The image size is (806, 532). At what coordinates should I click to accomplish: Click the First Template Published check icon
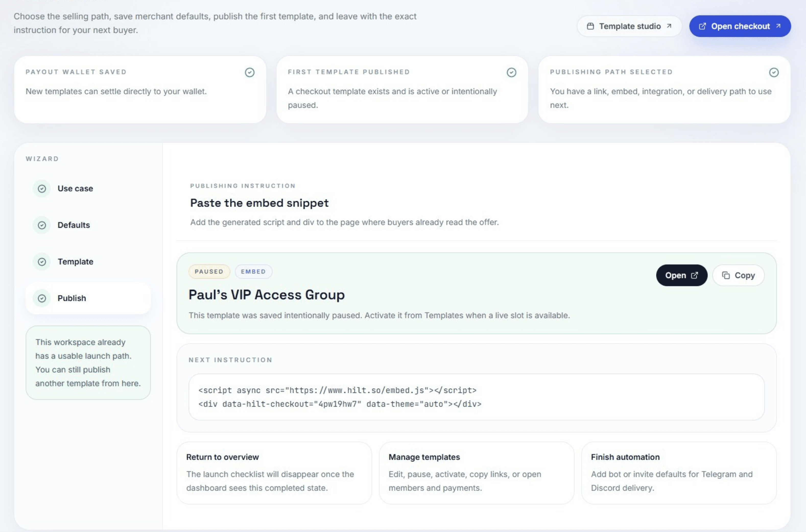point(512,72)
